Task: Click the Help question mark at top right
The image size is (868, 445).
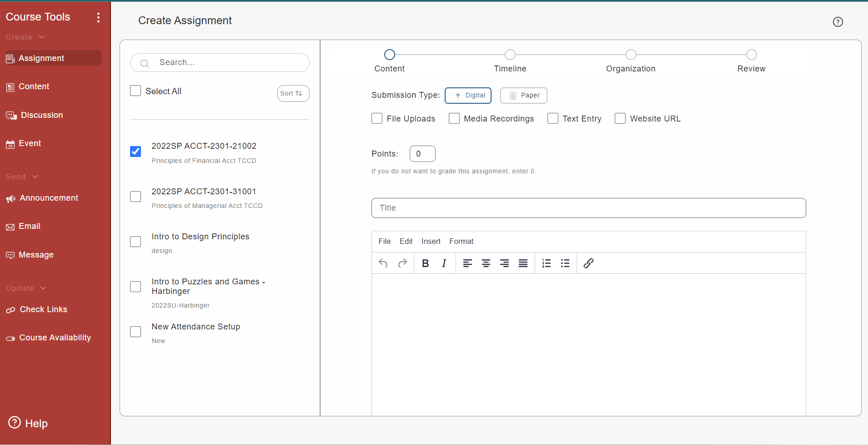Action: coord(837,22)
